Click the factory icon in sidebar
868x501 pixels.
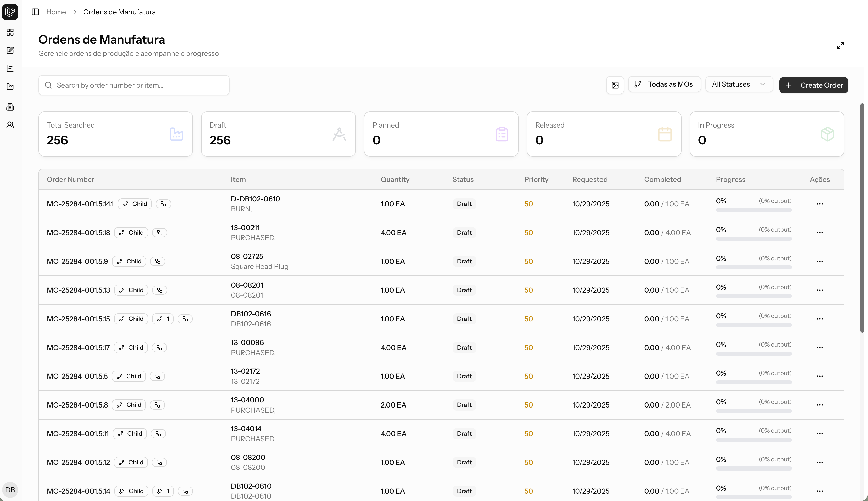pos(10,87)
